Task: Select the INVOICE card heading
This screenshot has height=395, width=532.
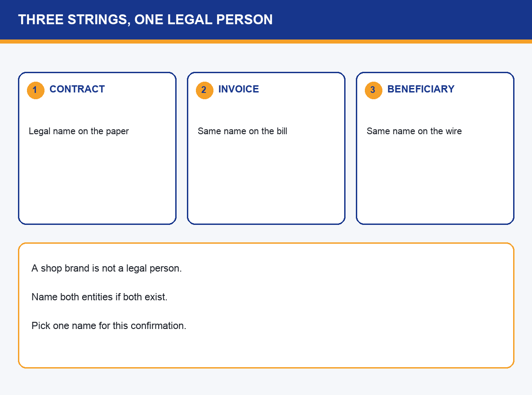Action: coord(239,89)
